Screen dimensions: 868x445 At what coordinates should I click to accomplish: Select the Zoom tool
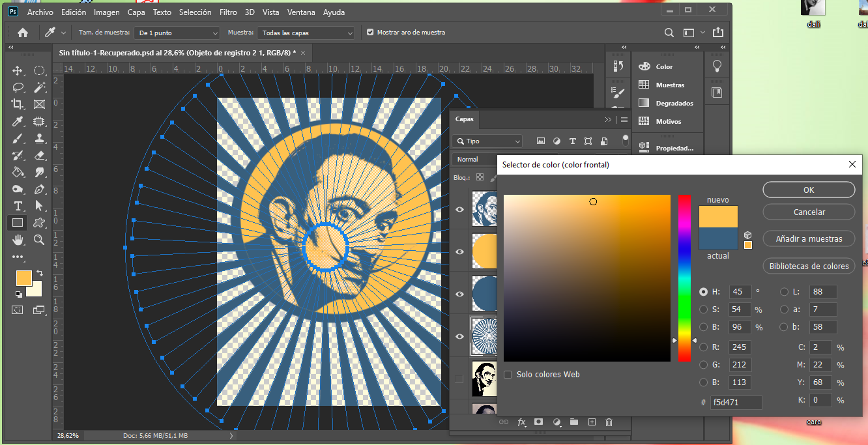39,239
